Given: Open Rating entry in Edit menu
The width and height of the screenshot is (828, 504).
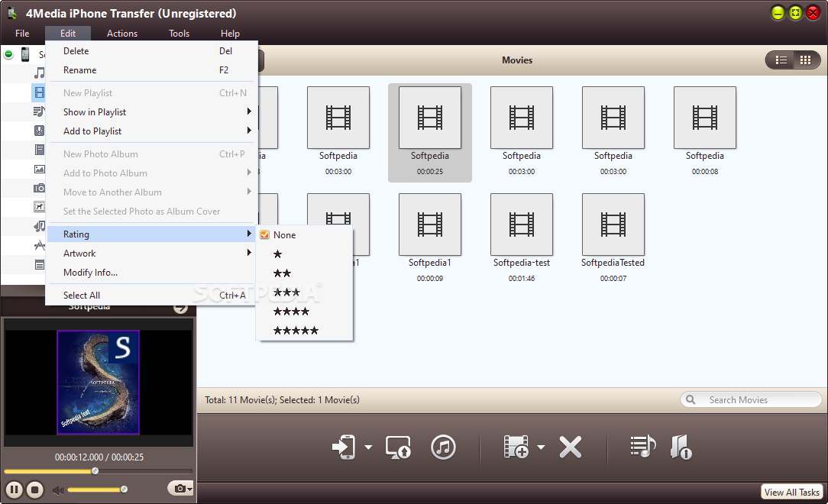Looking at the screenshot, I should [151, 234].
